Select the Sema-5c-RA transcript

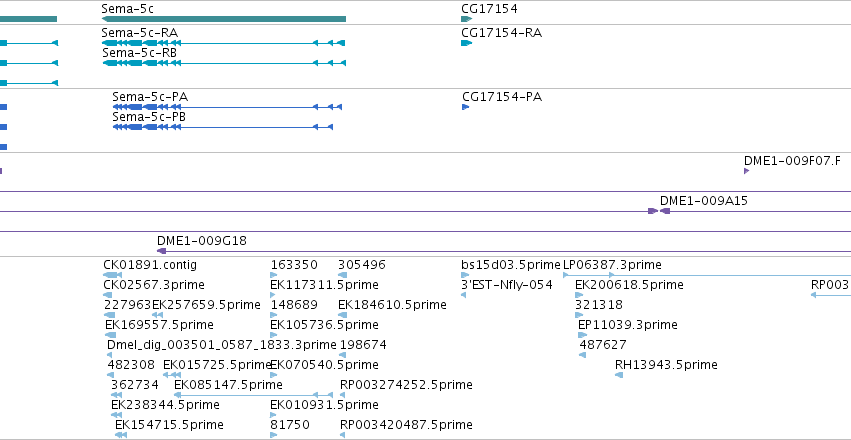(x=224, y=43)
